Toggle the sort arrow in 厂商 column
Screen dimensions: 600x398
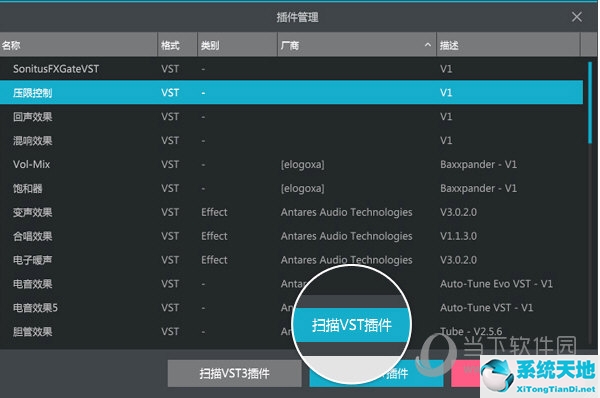pyautogui.click(x=428, y=45)
